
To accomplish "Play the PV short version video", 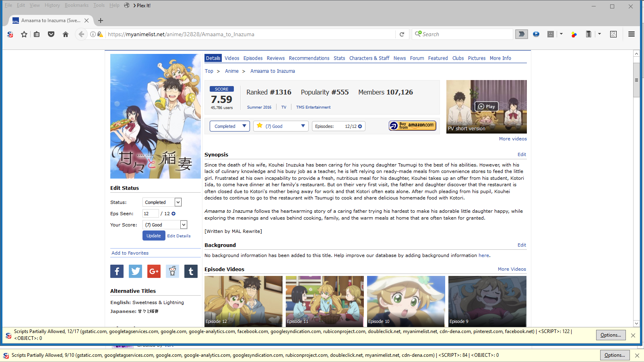I will (487, 107).
